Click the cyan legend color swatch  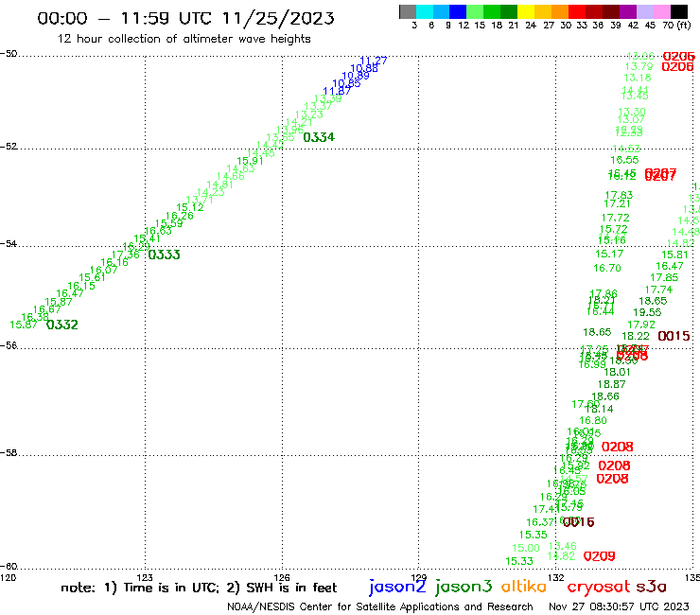pyautogui.click(x=425, y=11)
